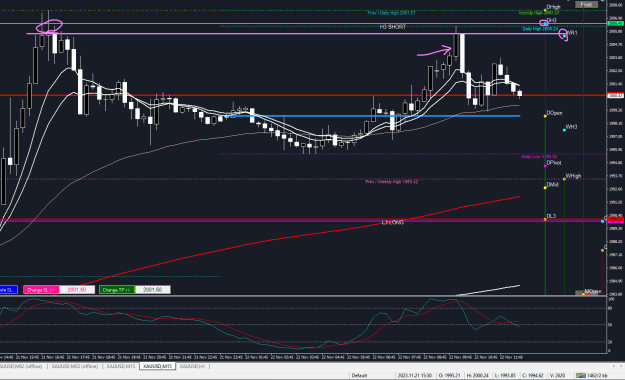Click the WH3 level marker
Viewport: 625px width, 380px height.
click(x=564, y=130)
